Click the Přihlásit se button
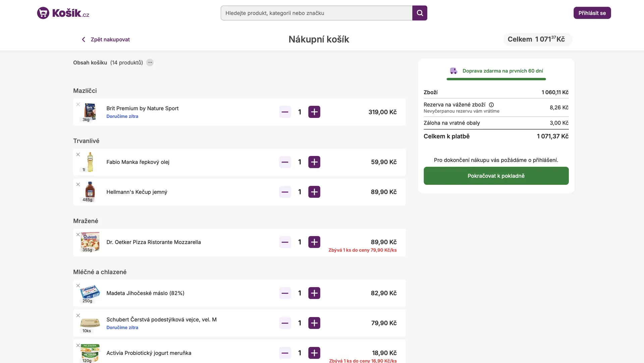The width and height of the screenshot is (644, 363). (x=592, y=13)
